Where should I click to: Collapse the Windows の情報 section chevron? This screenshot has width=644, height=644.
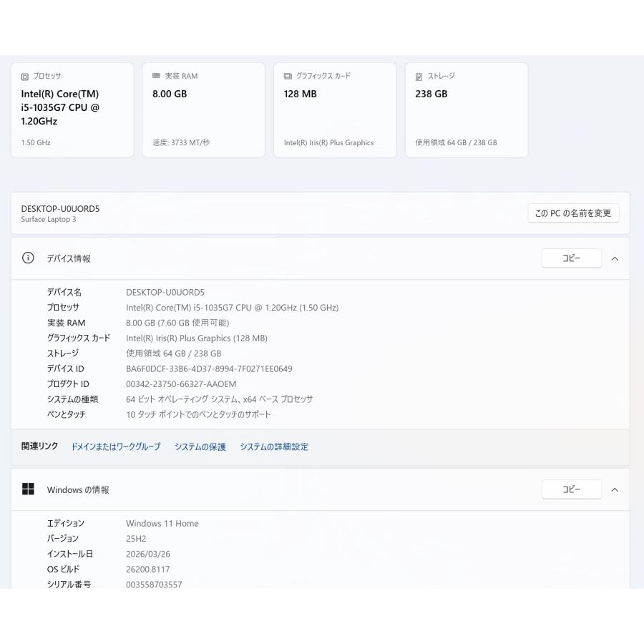615,489
